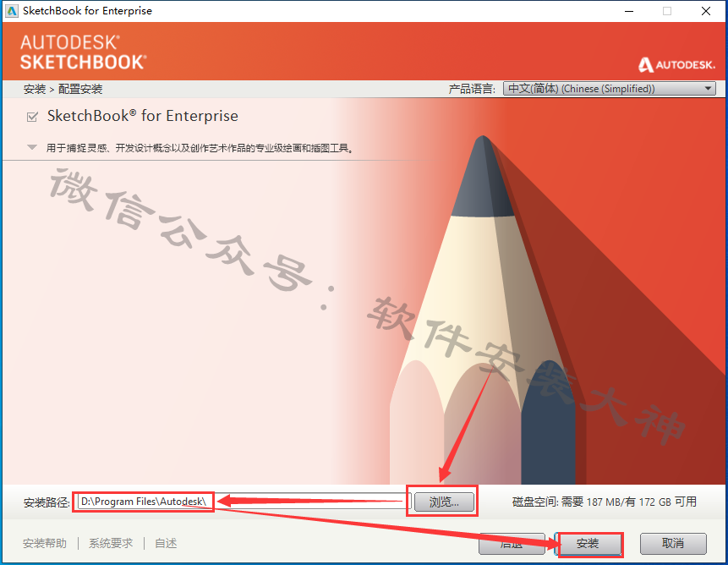Image resolution: width=728 pixels, height=565 pixels.
Task: Uncheck the SketchBook for Enterprise checkbox
Action: click(32, 117)
